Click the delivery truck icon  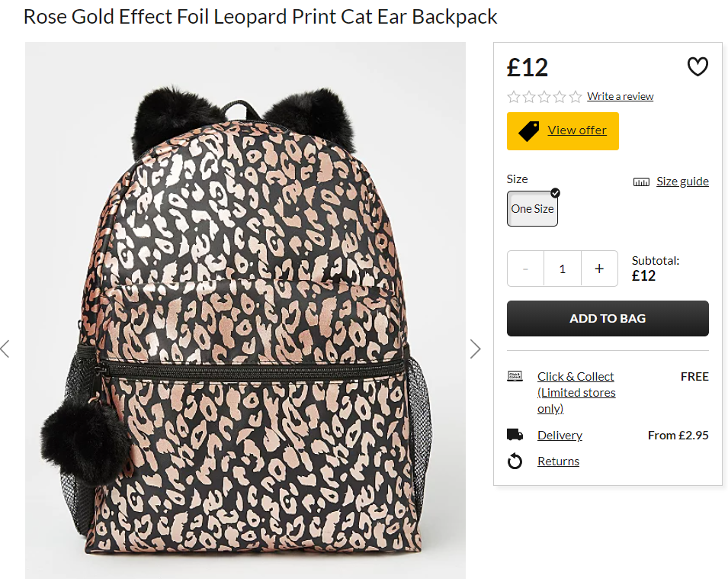tap(515, 435)
